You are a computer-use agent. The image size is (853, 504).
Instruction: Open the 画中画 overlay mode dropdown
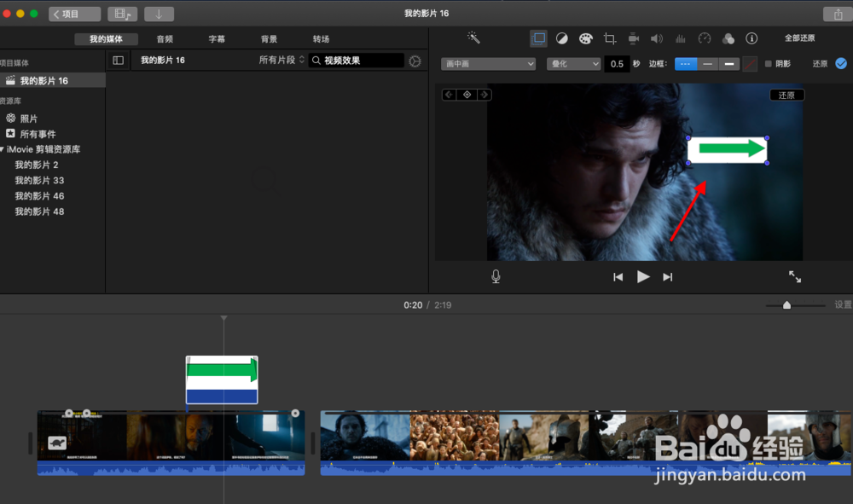click(488, 63)
